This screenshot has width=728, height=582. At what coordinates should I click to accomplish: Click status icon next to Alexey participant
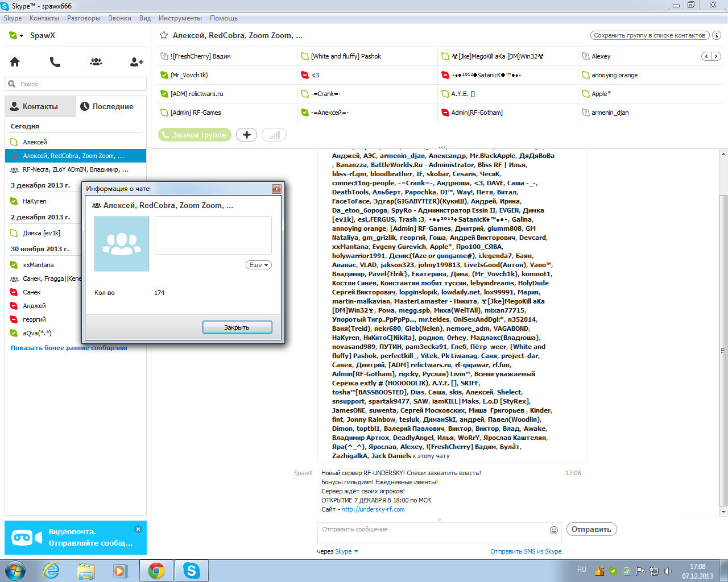point(586,56)
